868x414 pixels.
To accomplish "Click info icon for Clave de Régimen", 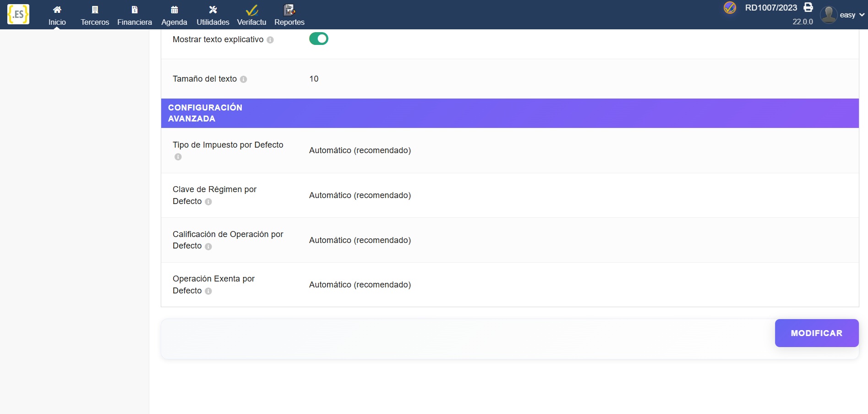I will coord(208,202).
